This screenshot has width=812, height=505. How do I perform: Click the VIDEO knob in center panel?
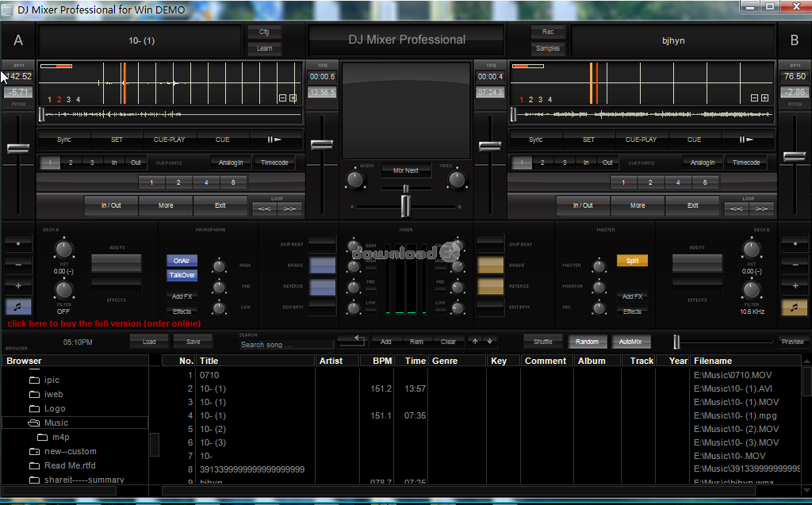[457, 180]
